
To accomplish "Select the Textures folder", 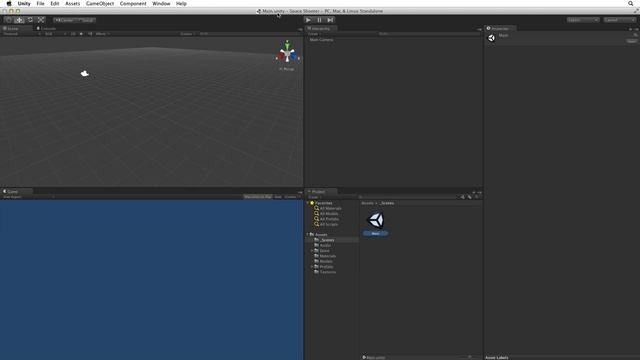I will pyautogui.click(x=328, y=272).
